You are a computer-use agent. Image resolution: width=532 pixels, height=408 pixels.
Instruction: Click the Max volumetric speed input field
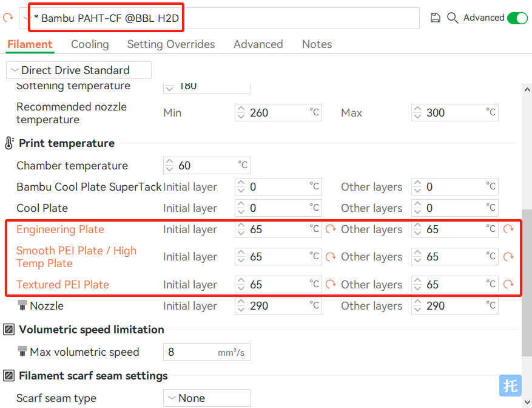(207, 352)
